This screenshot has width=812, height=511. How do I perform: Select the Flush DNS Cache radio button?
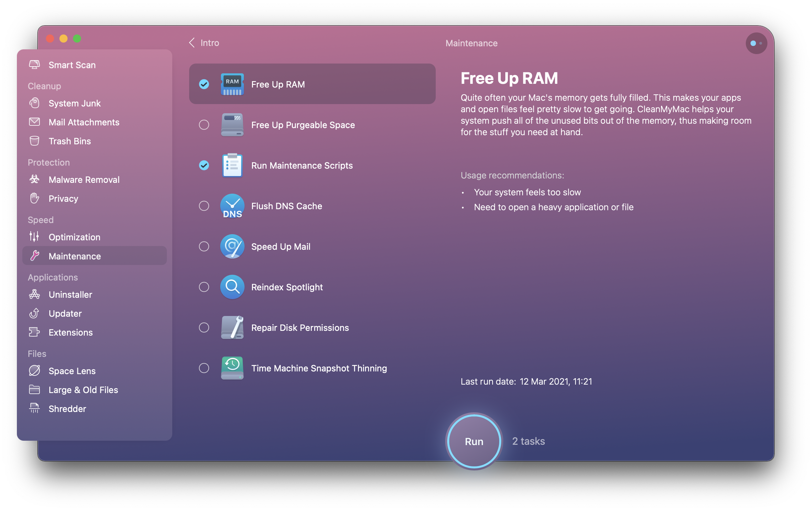pos(204,206)
